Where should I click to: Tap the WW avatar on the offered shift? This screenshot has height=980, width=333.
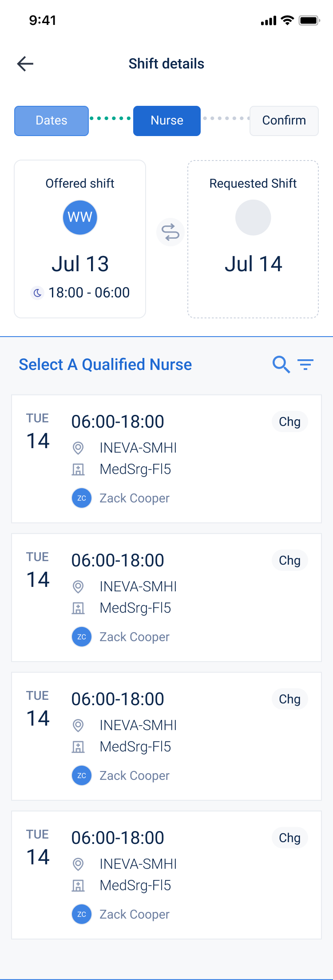[x=80, y=217]
